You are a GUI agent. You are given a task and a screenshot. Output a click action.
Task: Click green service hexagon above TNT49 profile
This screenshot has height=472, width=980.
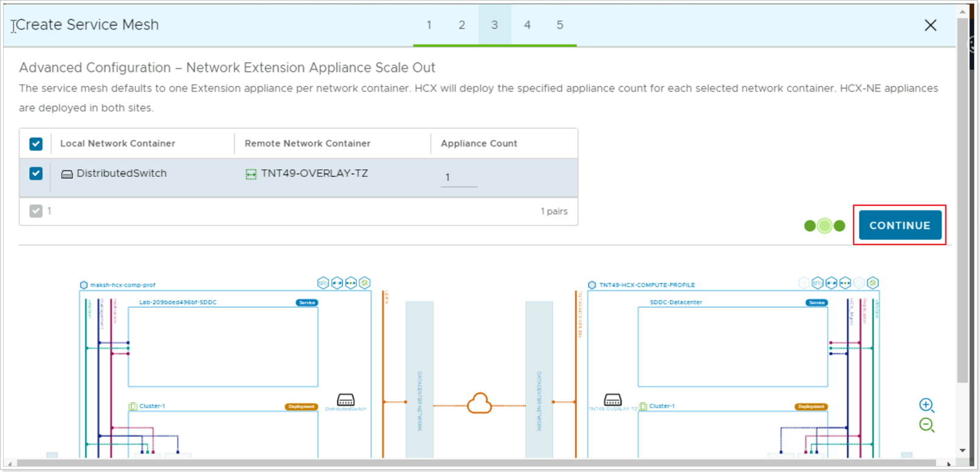(x=873, y=283)
